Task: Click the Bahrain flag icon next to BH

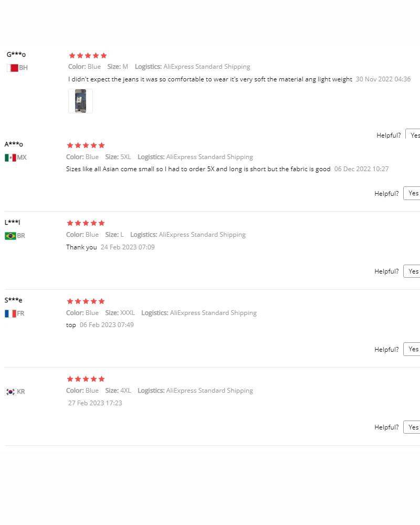Action: coord(13,68)
